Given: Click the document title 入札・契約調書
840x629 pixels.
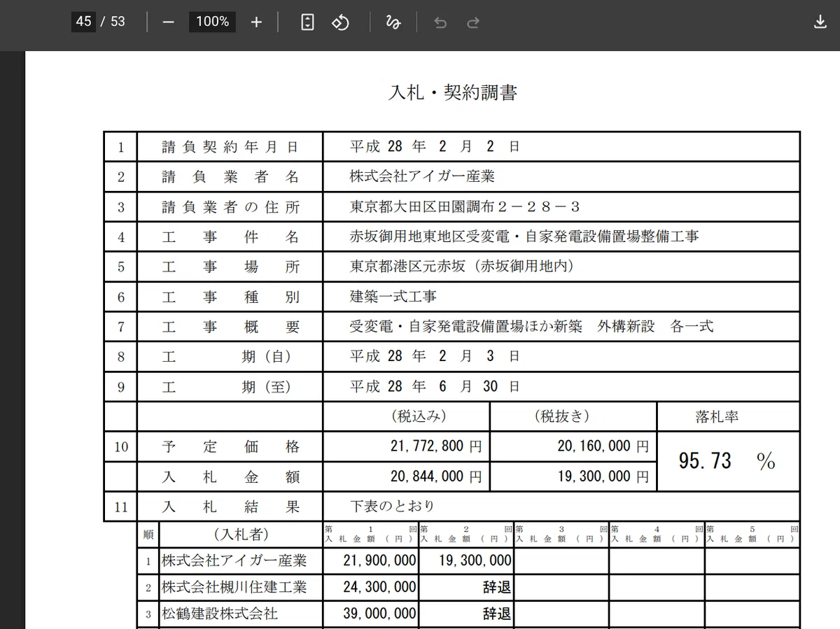Looking at the screenshot, I should tap(453, 92).
